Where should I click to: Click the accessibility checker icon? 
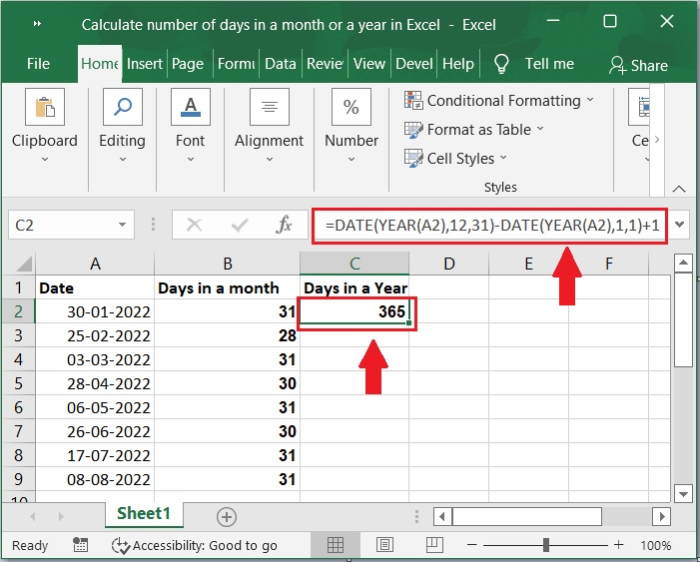click(121, 545)
